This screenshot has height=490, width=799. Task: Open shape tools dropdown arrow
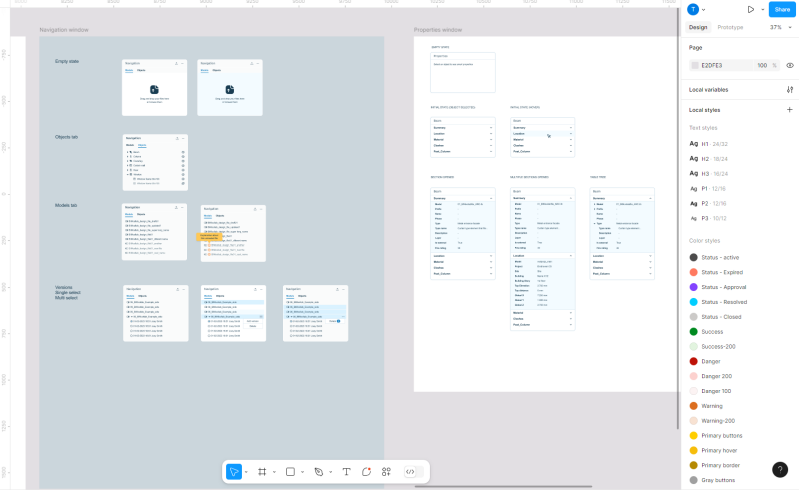click(302, 472)
